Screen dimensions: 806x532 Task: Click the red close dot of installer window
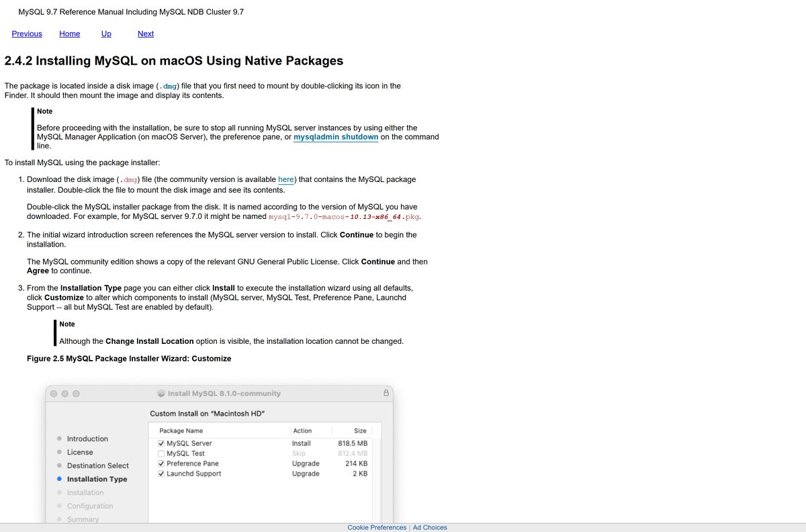point(54,394)
